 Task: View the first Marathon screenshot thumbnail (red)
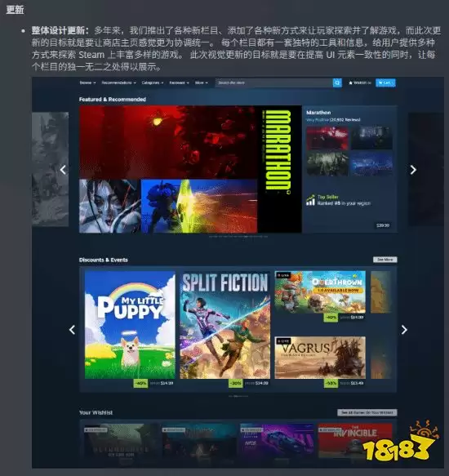pyautogui.click(x=327, y=139)
